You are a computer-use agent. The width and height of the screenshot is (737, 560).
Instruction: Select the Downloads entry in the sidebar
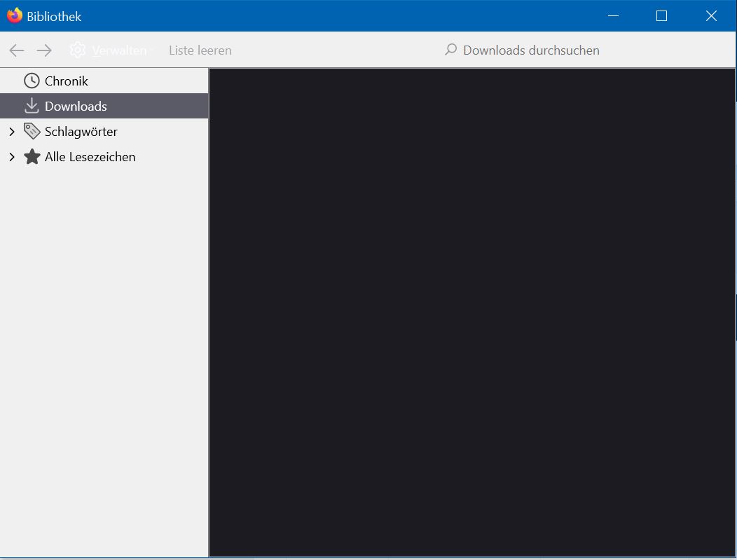[x=104, y=106]
